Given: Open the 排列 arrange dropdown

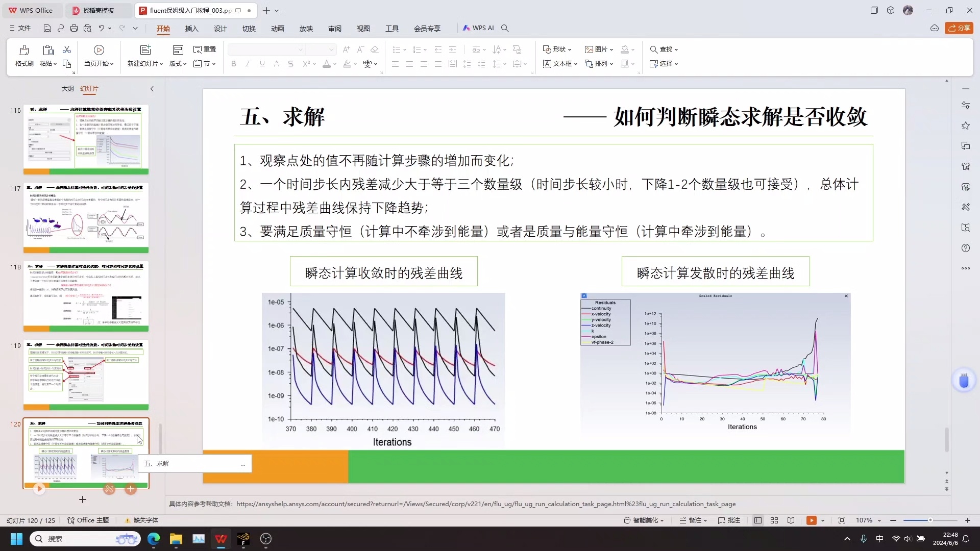Looking at the screenshot, I should pyautogui.click(x=600, y=64).
